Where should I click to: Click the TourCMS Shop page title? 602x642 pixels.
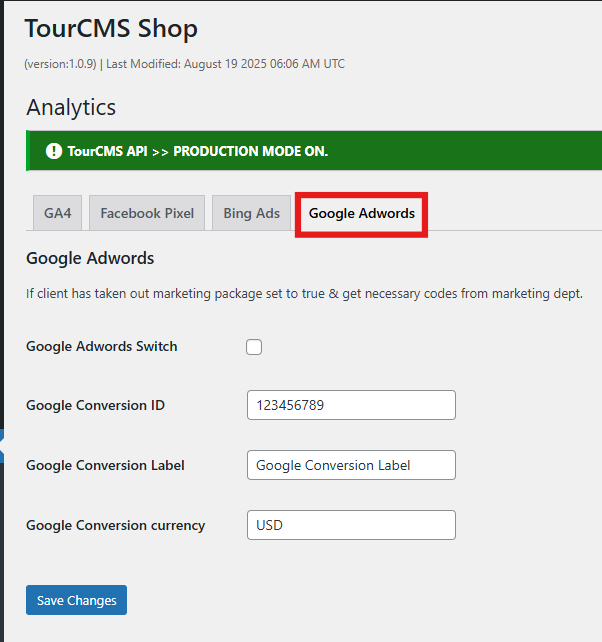(x=110, y=29)
